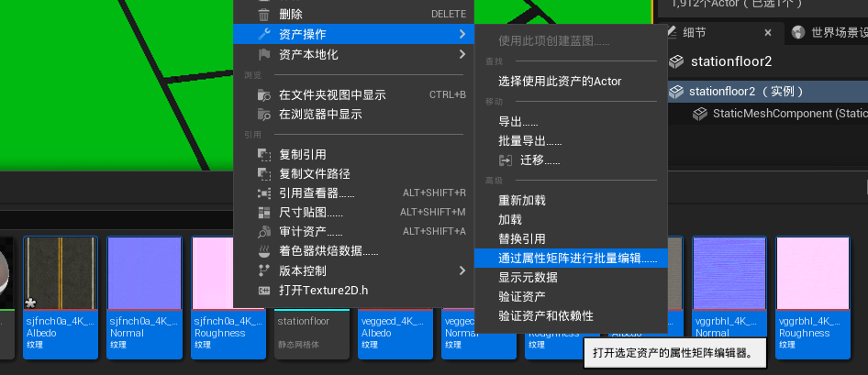The image size is (868, 375).
Task: Select 通过属性矩阵进行批量编辑 menu entry
Action: [577, 259]
